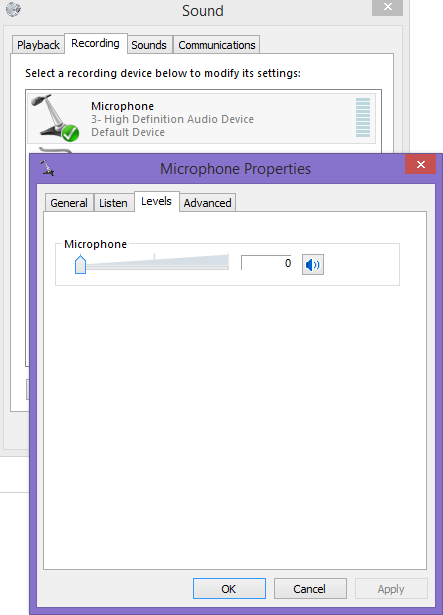The image size is (443, 615).
Task: Click the microphone input level meter
Action: pyautogui.click(x=363, y=118)
